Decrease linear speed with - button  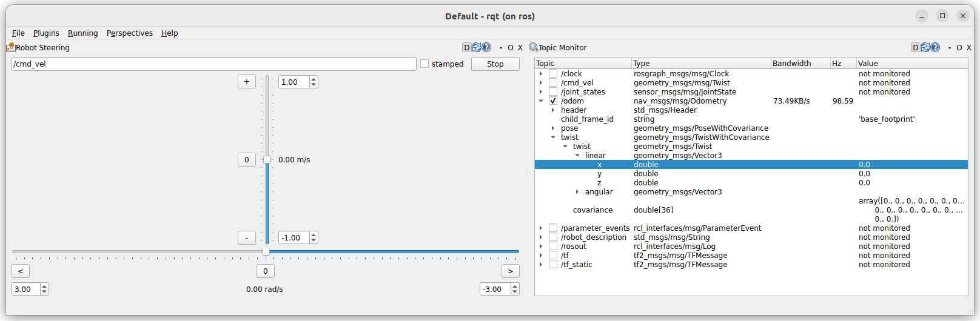pos(247,238)
